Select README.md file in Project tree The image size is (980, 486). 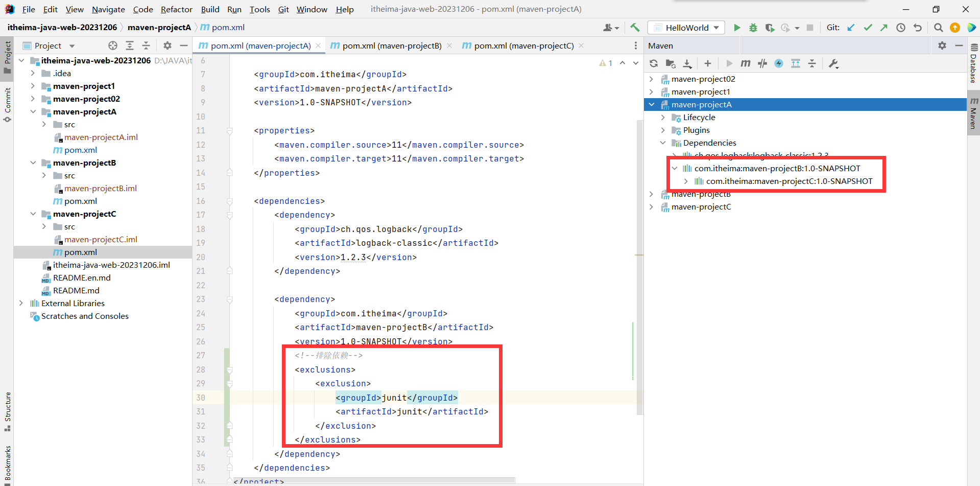(76, 290)
